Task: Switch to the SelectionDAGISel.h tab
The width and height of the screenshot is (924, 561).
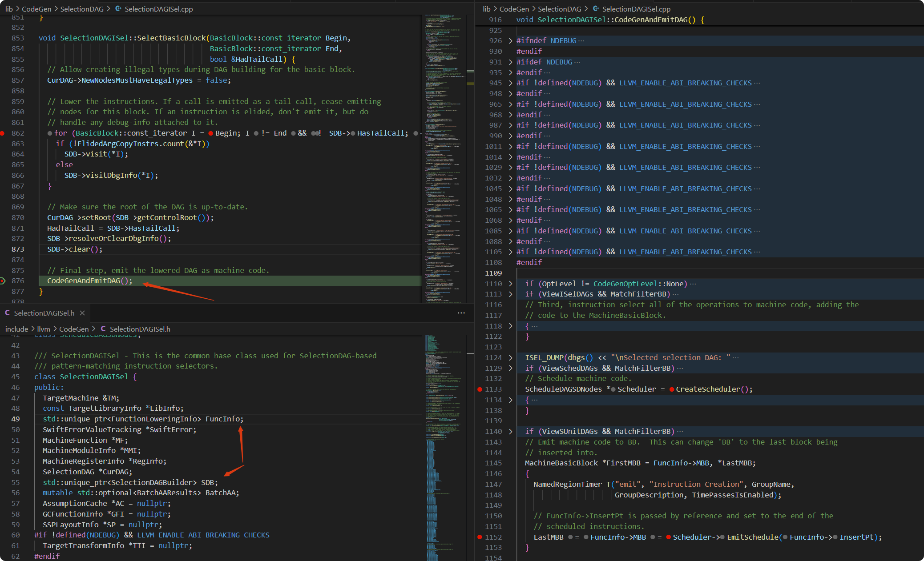Action: pyautogui.click(x=44, y=313)
